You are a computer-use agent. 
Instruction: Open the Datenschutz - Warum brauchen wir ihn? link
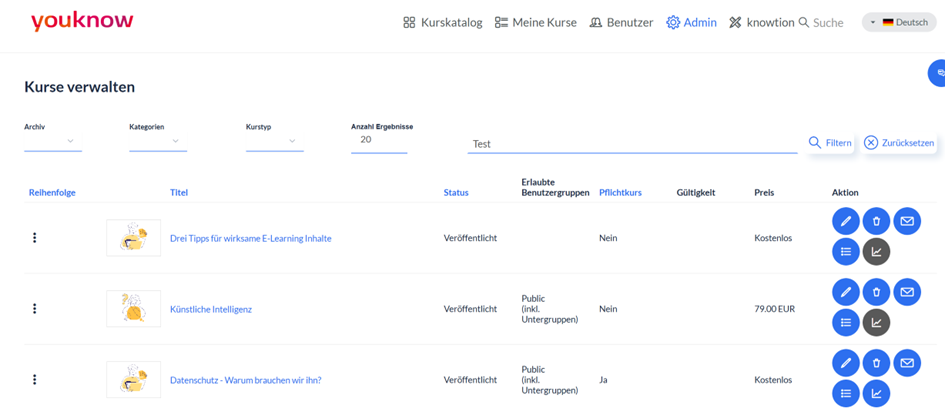pos(246,380)
